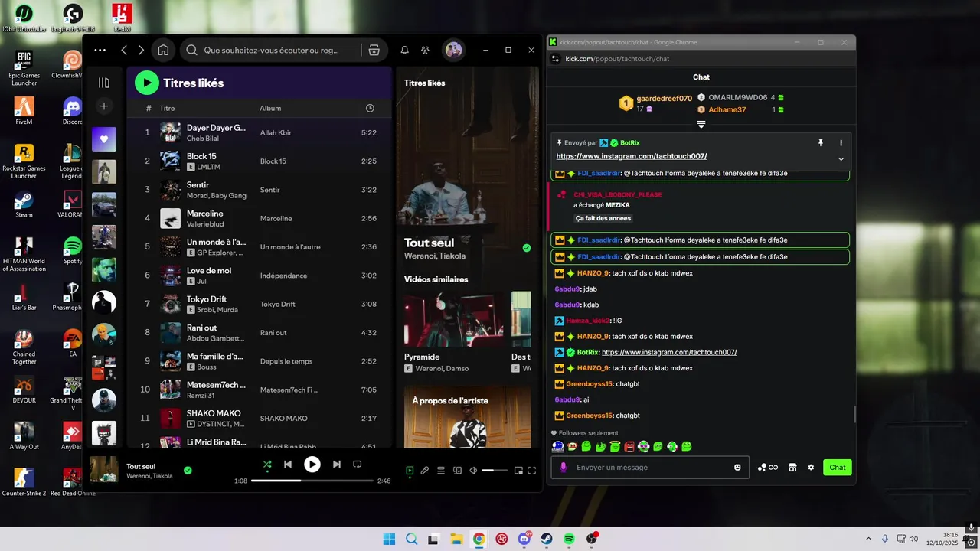Click the BotRix Instagram link in chat

click(x=669, y=352)
